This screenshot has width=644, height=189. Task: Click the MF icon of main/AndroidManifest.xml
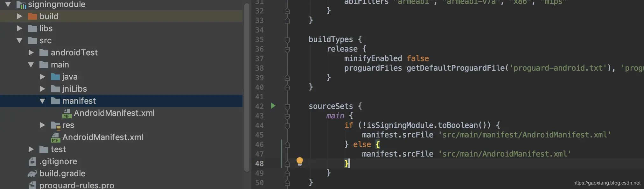click(x=55, y=137)
